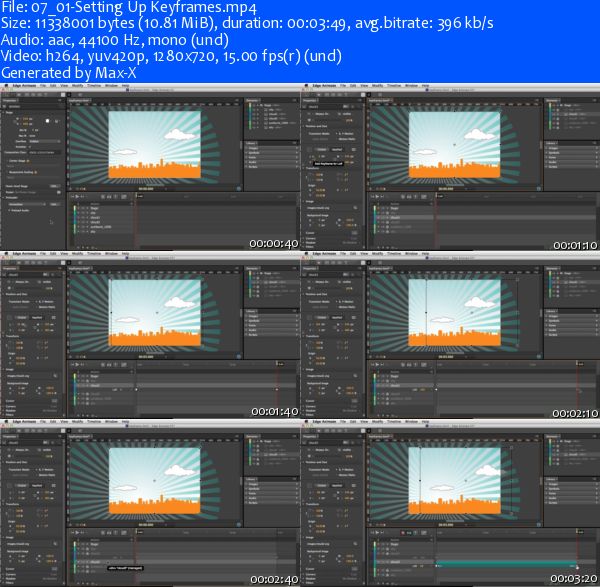Click the Apple menu icon in the 00:03:20 frame
This screenshot has width=600, height=587.
coord(306,421)
